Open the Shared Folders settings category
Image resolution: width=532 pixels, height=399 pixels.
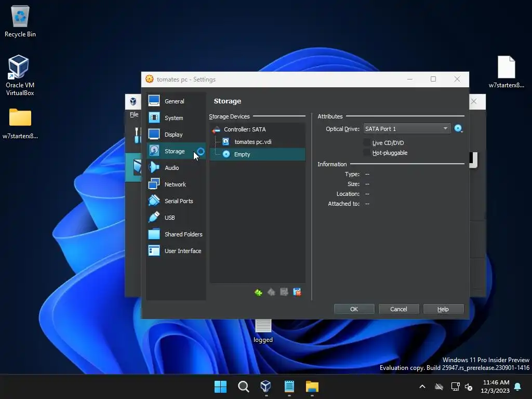coord(176,234)
